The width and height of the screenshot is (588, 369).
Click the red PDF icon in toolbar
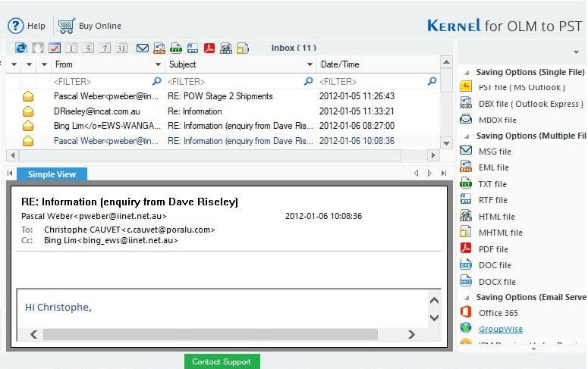[209, 48]
